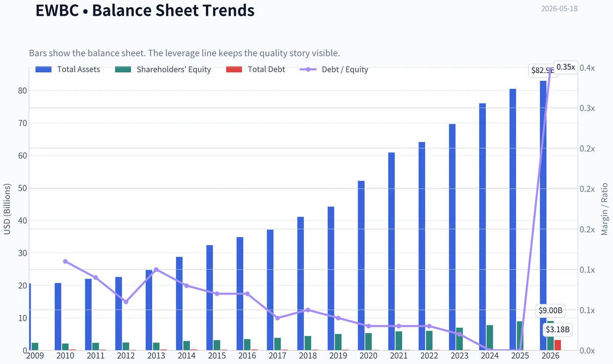Click the 2026-05-18 date text
Screen dimensions: 613x364
pos(559,9)
